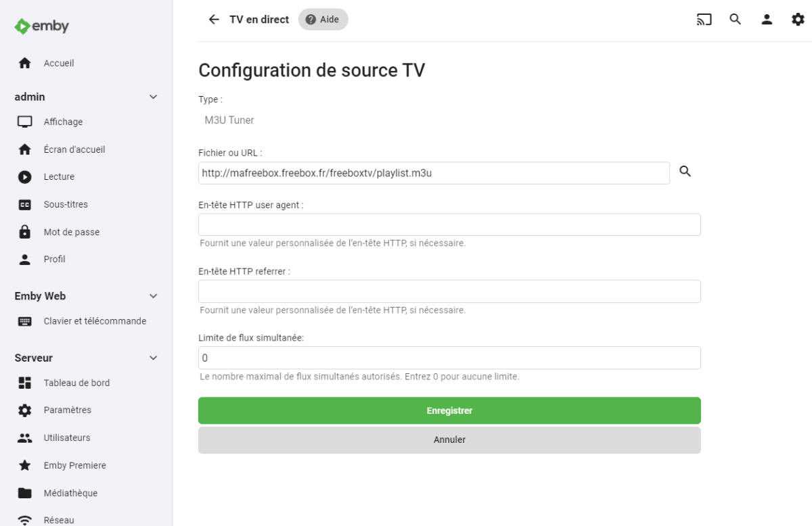Open Tableau de bord in sidebar
Image resolution: width=812 pixels, height=526 pixels.
tap(76, 383)
